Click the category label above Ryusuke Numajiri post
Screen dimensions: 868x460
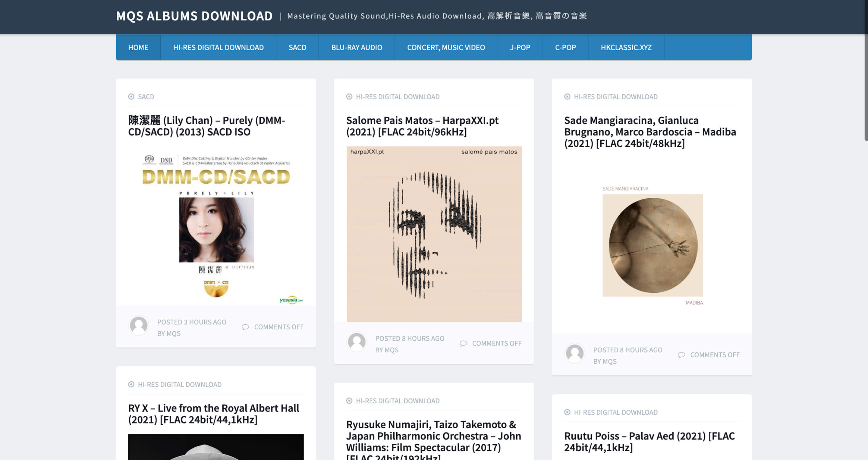pyautogui.click(x=398, y=401)
